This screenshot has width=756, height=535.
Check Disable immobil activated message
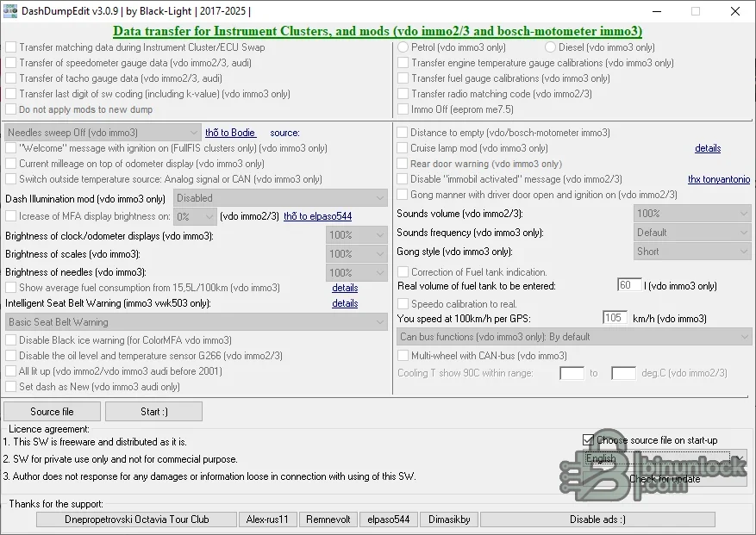coord(402,179)
